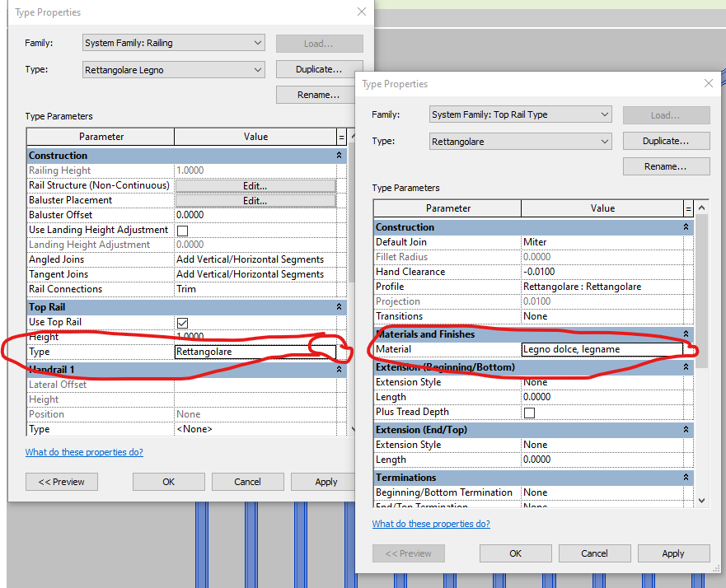726x588 pixels.
Task: Apply changes in the Top Rail dialog
Action: tap(673, 553)
